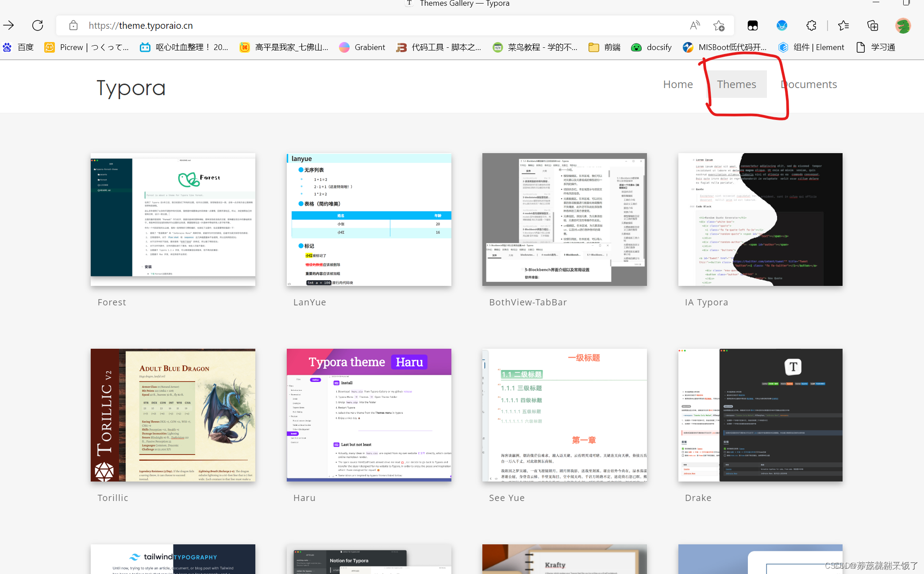Click the IA Typora theme title
924x574 pixels.
tap(706, 302)
